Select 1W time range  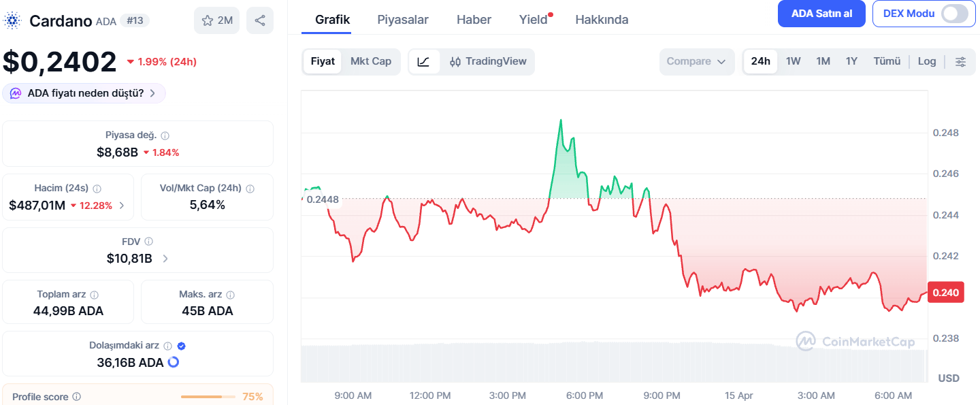click(794, 61)
